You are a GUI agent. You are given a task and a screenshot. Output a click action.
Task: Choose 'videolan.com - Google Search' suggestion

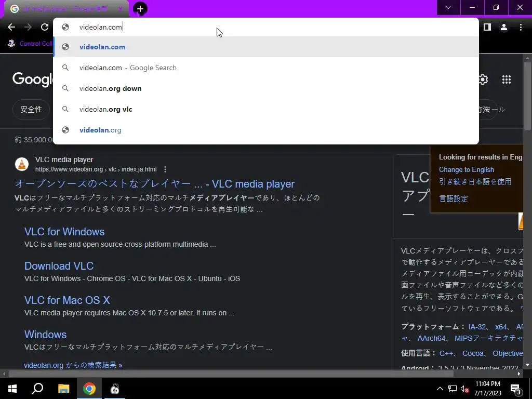pyautogui.click(x=266, y=68)
